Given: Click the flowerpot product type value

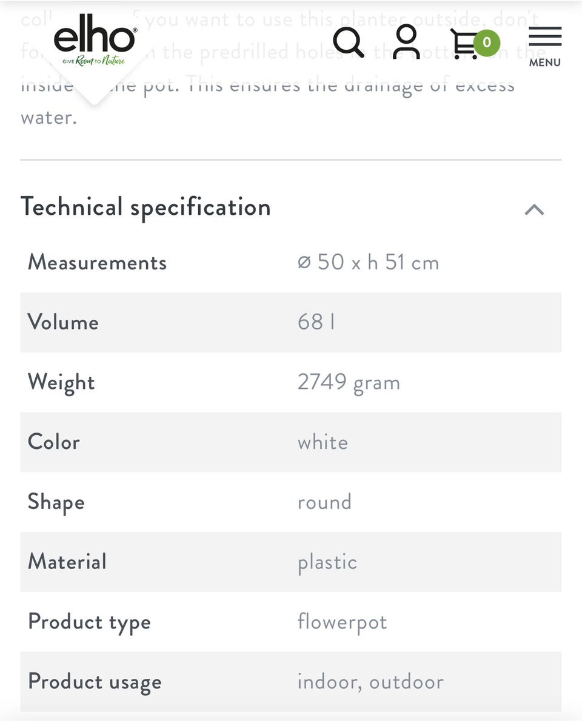Looking at the screenshot, I should [342, 622].
